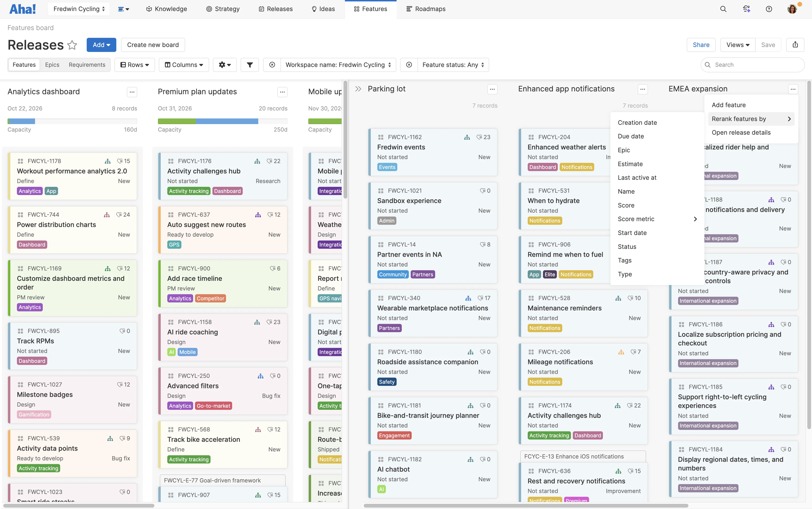Screen dimensions: 812x509
Task: Open the filter funnel icon
Action: coord(250,65)
